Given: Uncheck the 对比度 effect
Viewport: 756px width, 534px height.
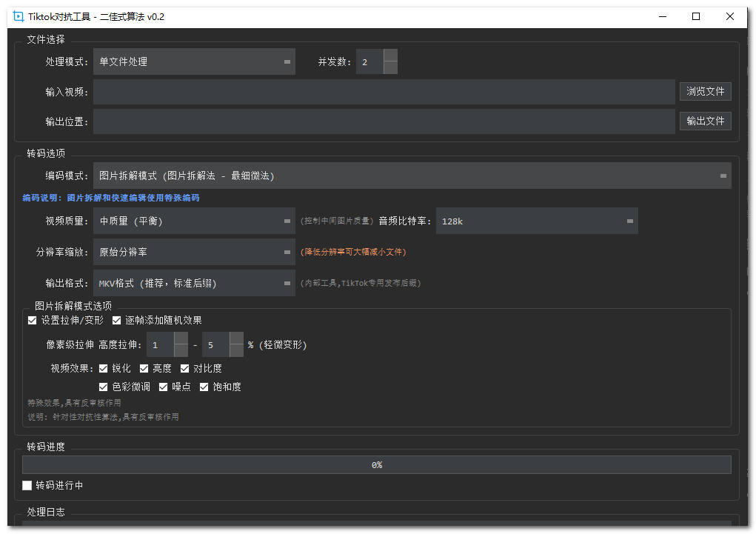Looking at the screenshot, I should point(184,367).
